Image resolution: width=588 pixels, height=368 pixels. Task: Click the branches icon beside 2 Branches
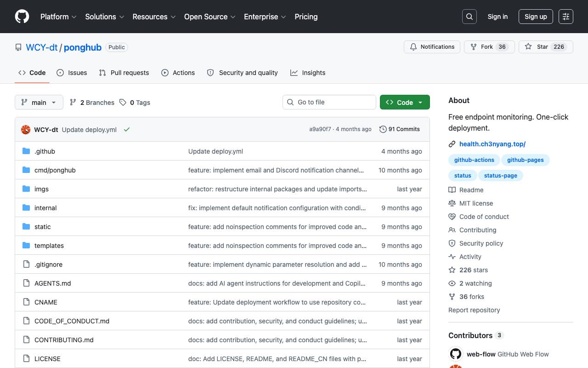(x=73, y=102)
